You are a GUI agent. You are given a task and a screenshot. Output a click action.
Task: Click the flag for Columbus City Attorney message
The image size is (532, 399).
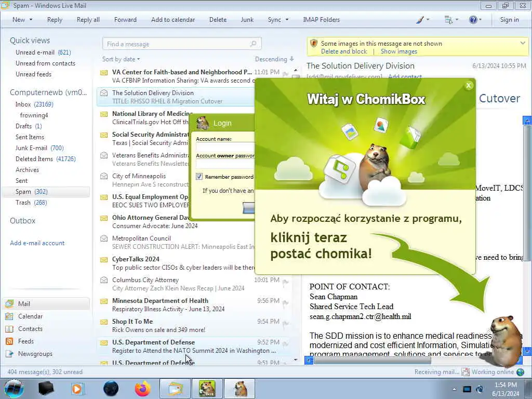285,282
